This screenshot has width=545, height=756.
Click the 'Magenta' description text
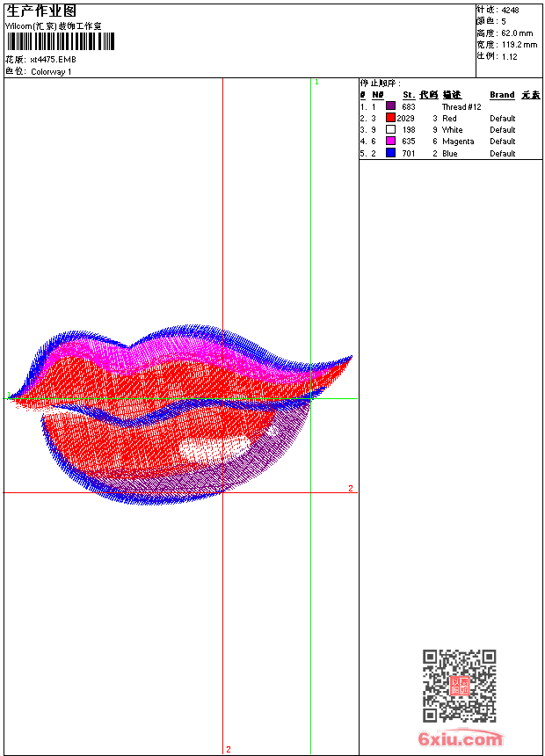[458, 142]
